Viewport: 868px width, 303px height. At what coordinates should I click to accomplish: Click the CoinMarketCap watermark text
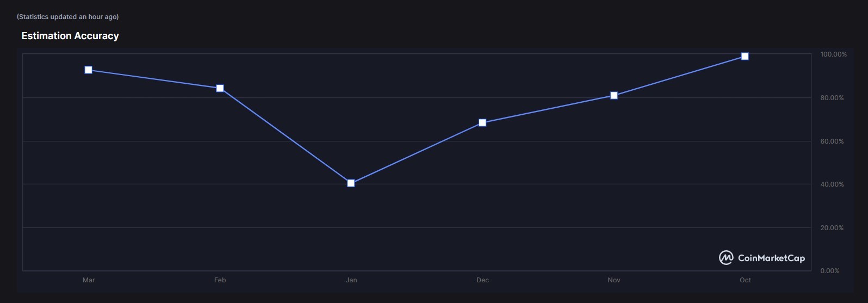pos(771,258)
